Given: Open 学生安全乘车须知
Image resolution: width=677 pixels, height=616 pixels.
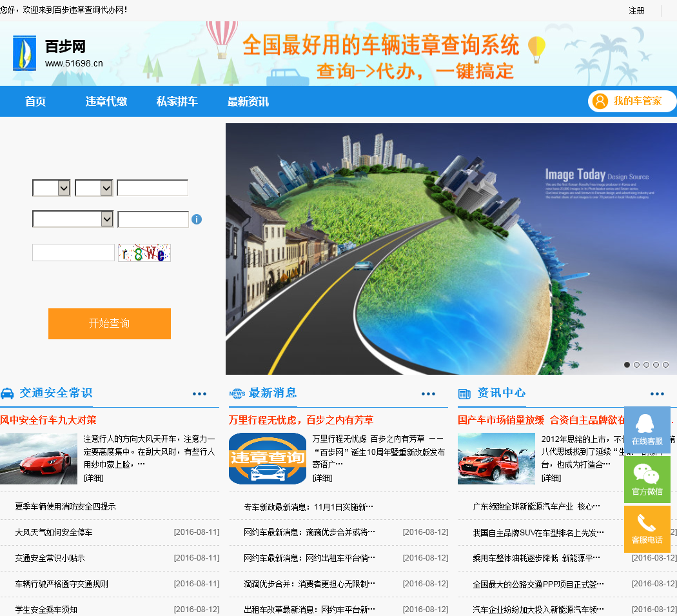Looking at the screenshot, I should click(46, 610).
